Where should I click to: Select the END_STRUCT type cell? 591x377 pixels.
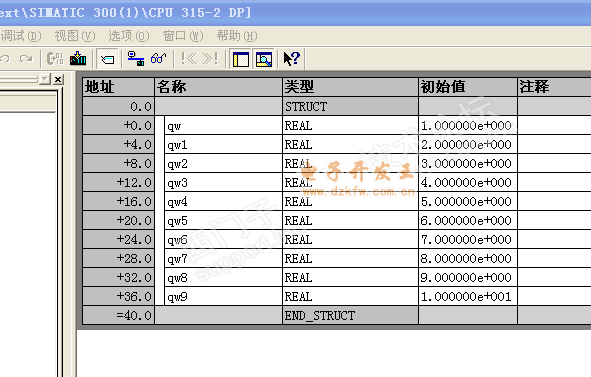351,315
